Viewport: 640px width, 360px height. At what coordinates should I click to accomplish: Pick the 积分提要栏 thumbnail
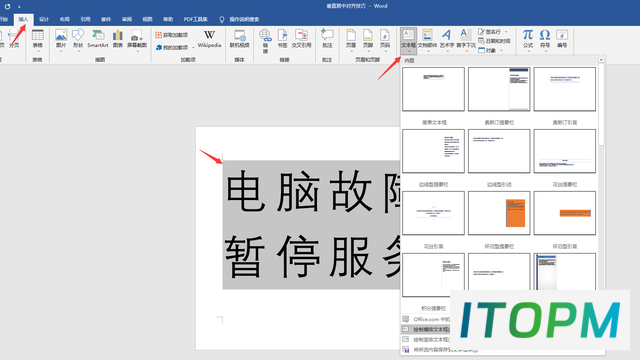point(433,274)
